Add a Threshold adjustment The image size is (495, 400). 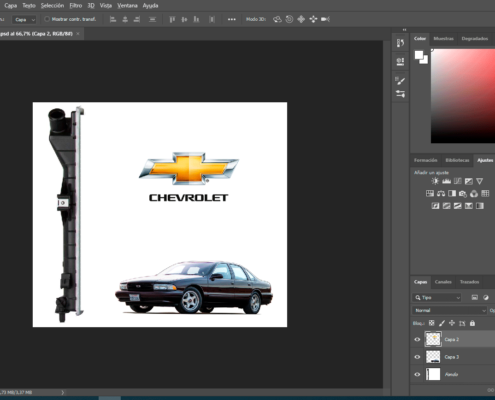(458, 206)
